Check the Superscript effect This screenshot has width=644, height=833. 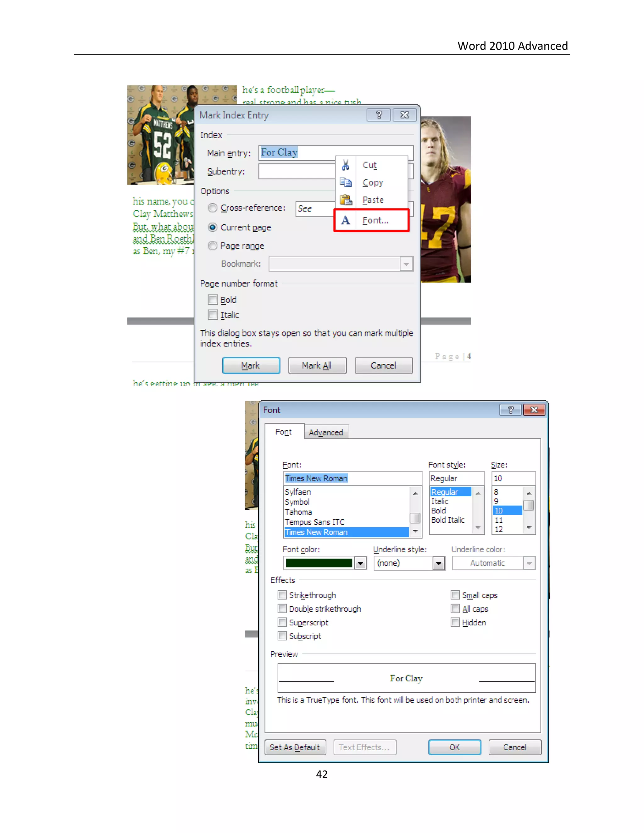click(x=282, y=622)
